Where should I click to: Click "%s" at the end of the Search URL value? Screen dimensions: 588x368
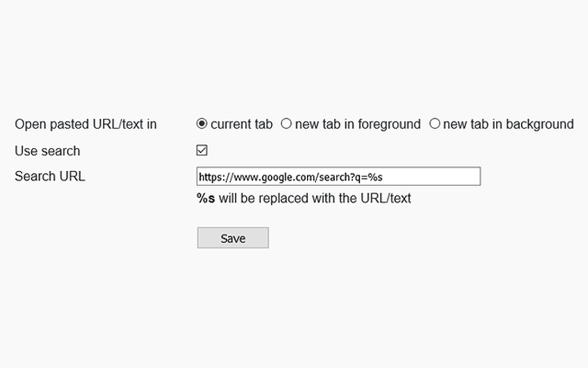click(x=375, y=177)
